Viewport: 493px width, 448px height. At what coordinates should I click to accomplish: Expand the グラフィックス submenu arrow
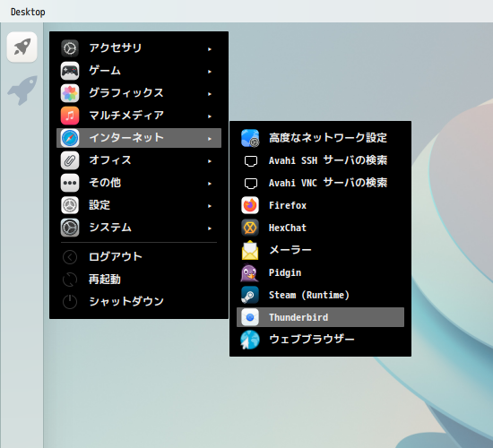coord(210,94)
